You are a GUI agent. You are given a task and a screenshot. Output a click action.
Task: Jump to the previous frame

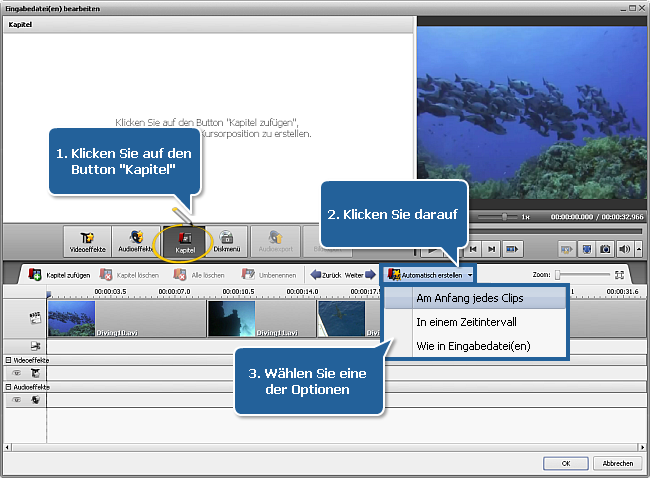click(x=474, y=248)
